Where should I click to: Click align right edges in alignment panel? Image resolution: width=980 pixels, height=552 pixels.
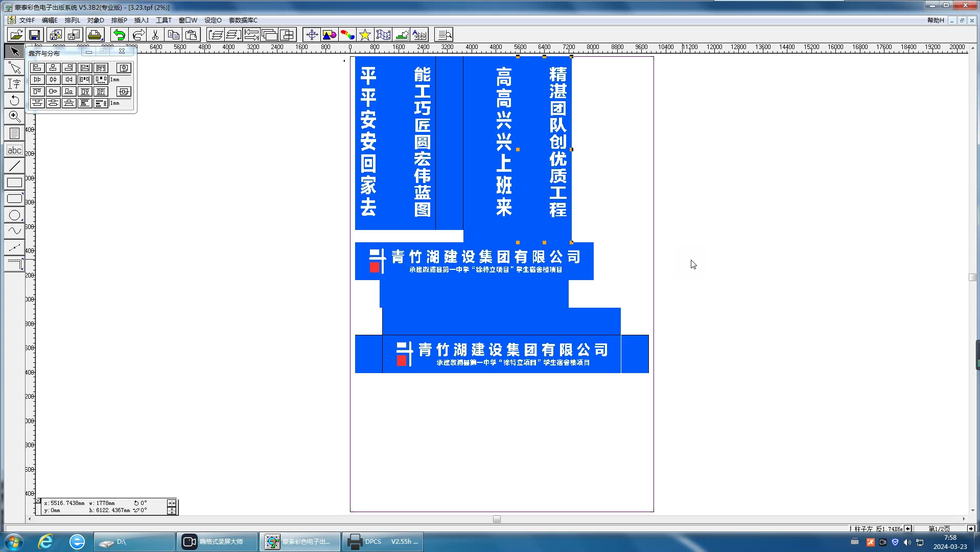click(x=69, y=68)
